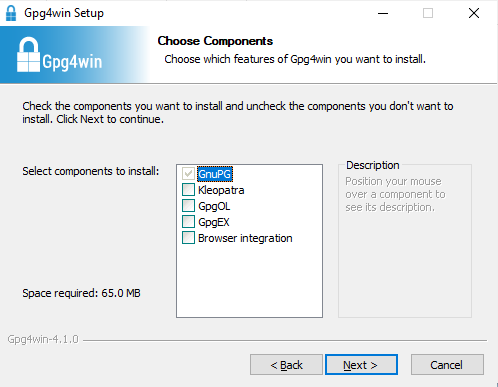Select the GnuPG label in component list

pos(215,174)
